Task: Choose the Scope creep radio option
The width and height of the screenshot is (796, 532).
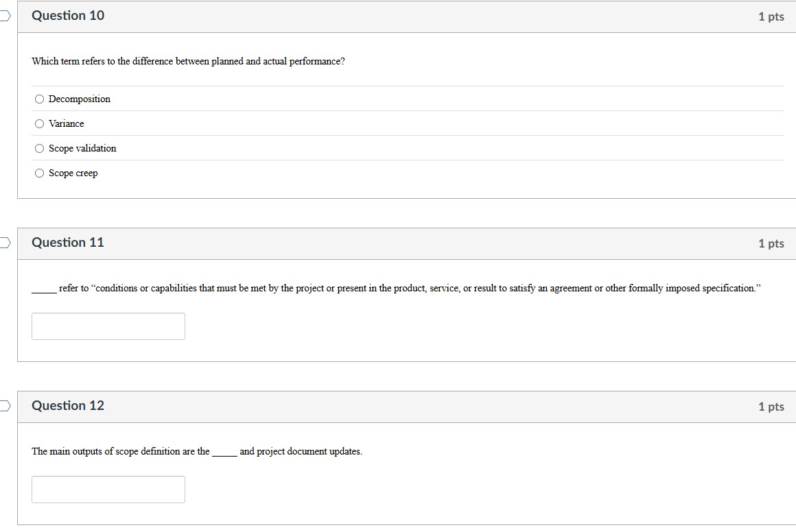Action: (x=40, y=173)
